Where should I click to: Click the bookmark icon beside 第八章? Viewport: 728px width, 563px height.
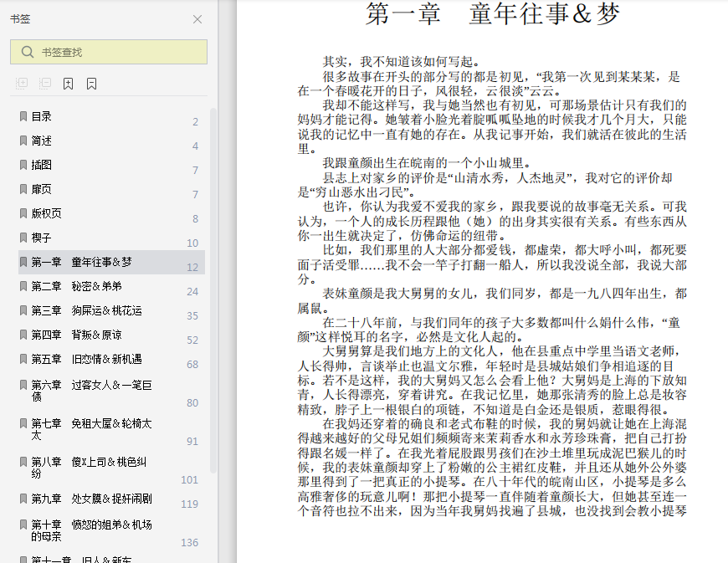pos(23,461)
